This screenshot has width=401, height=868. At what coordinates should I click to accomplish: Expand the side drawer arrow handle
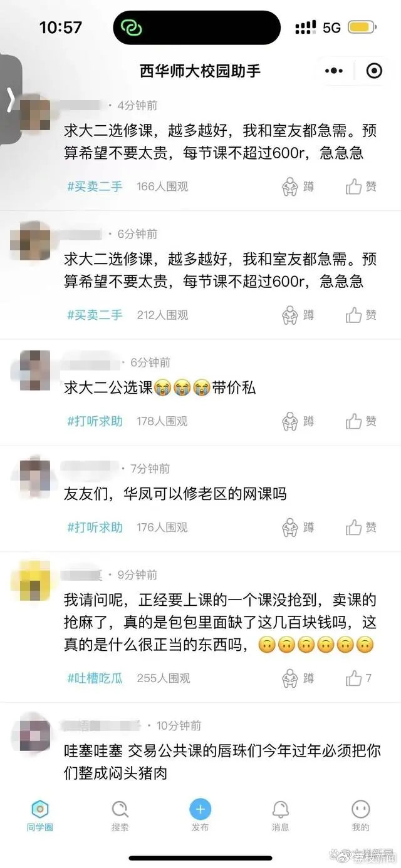tap(9, 99)
